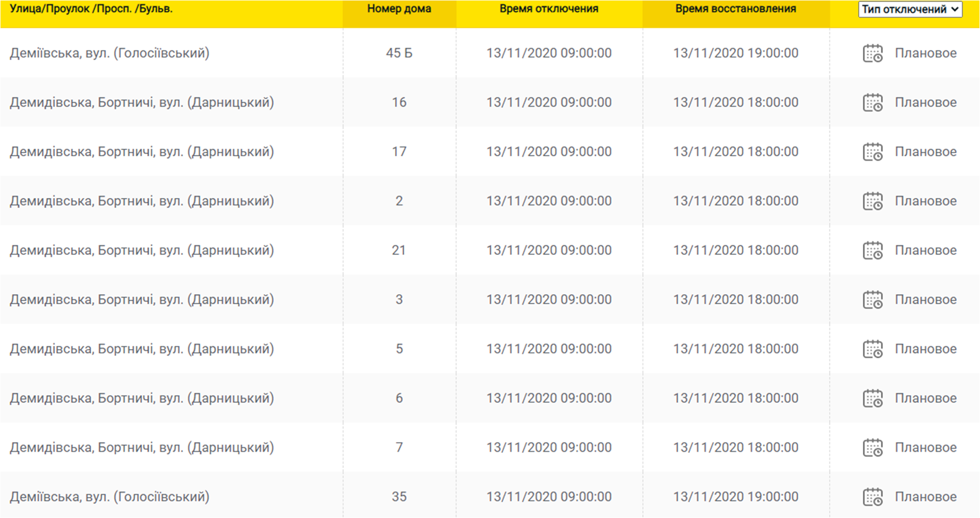Viewport: 980px width, 518px height.
Task: Click calendar icon for Демидівська house 2
Action: pyautogui.click(x=873, y=202)
